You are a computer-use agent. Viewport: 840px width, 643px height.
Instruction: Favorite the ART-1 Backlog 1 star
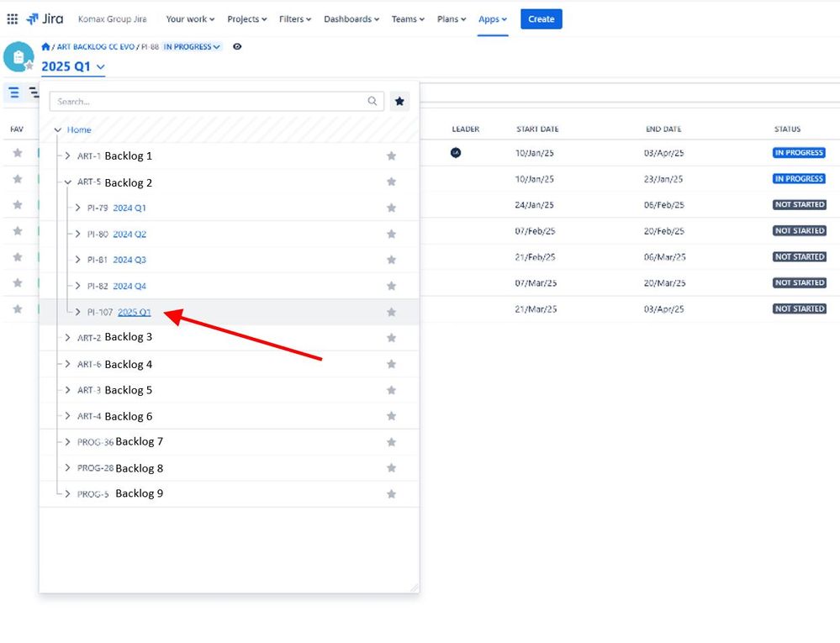tap(392, 155)
